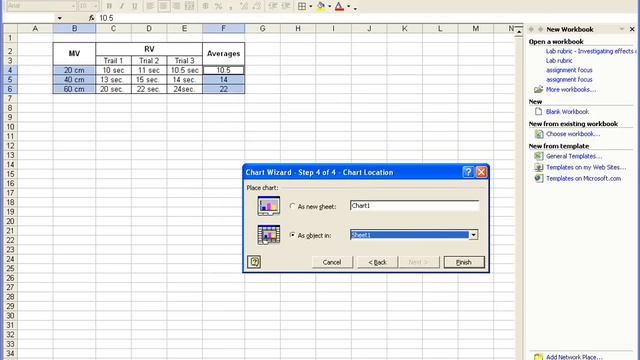Select the As new sheet radio button
This screenshot has width=640, height=360.
pos(292,206)
